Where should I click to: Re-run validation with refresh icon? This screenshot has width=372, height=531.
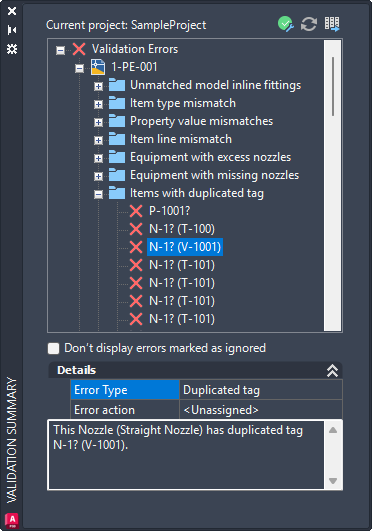pyautogui.click(x=309, y=24)
